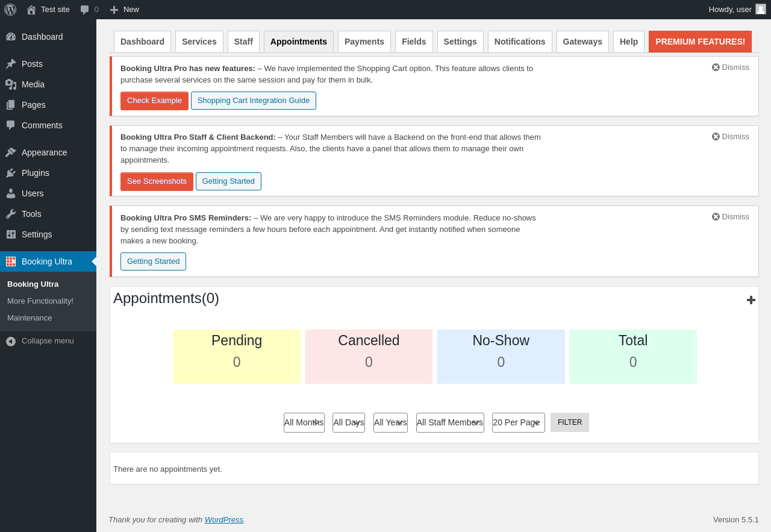Click the Dashboard gauge icon in sidebar

[11, 37]
